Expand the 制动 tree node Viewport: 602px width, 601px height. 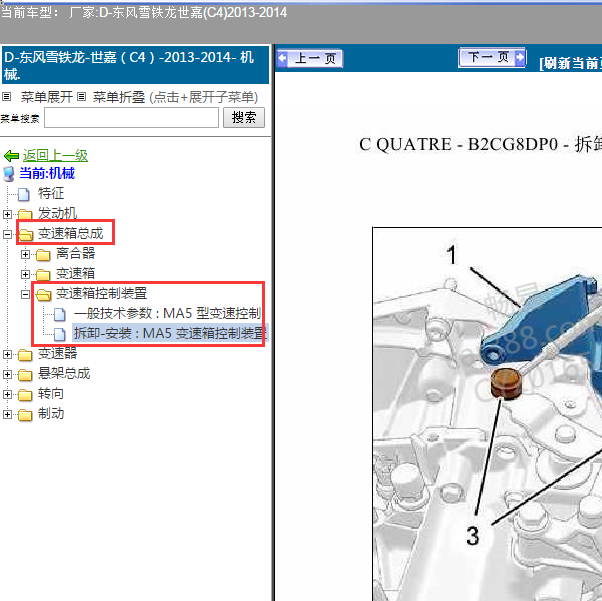[7, 414]
